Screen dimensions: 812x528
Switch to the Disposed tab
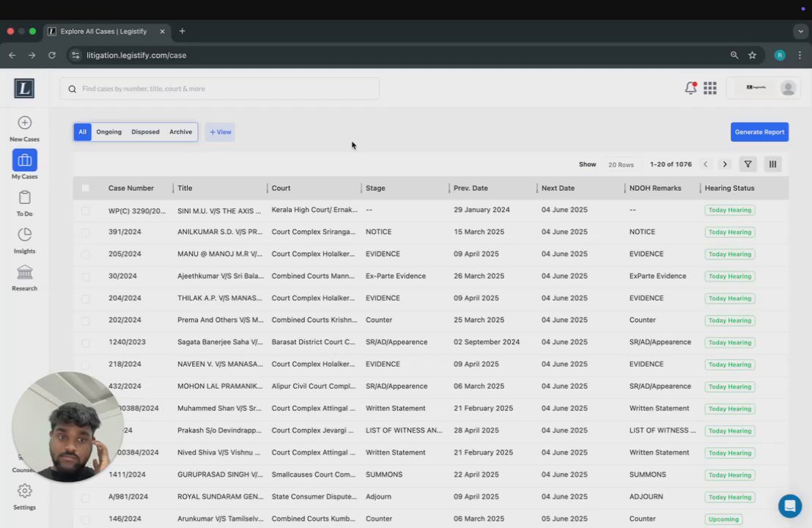click(146, 132)
